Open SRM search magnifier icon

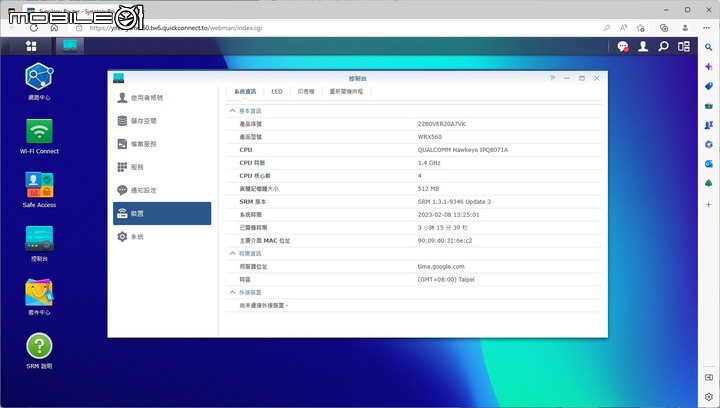click(663, 46)
